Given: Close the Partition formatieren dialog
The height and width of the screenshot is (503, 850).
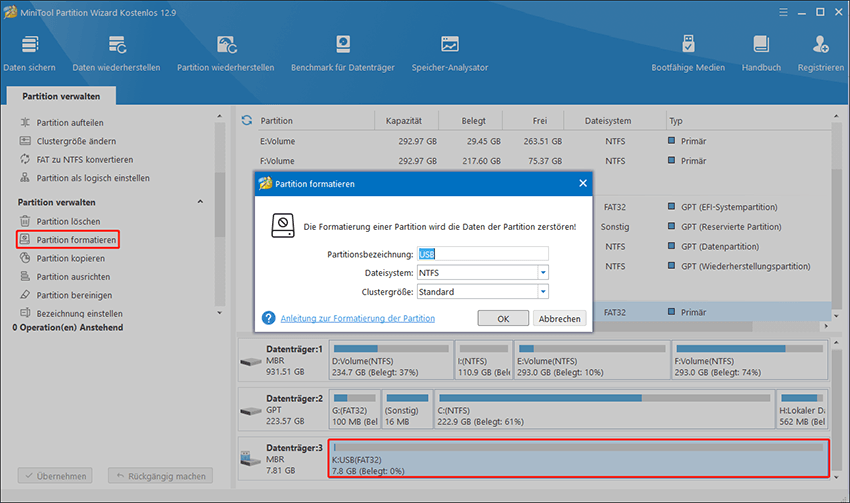Looking at the screenshot, I should [583, 183].
